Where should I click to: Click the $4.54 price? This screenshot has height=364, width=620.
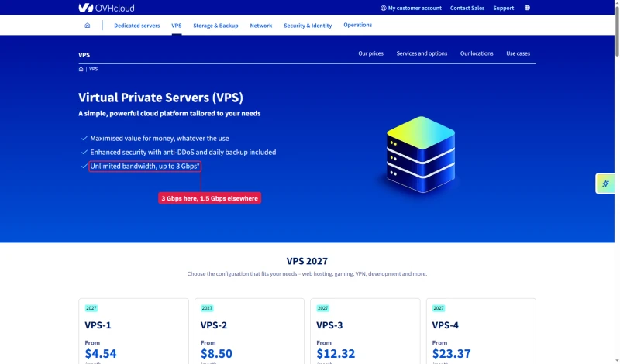coord(101,353)
